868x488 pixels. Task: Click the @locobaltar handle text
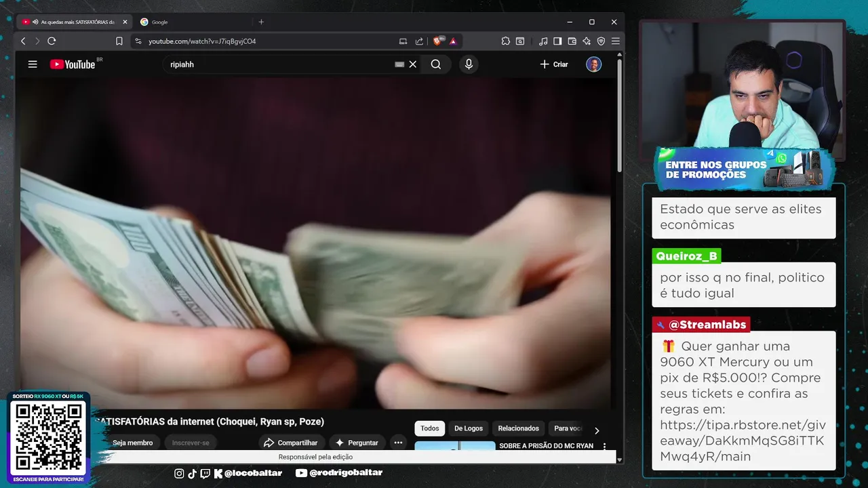pos(253,473)
